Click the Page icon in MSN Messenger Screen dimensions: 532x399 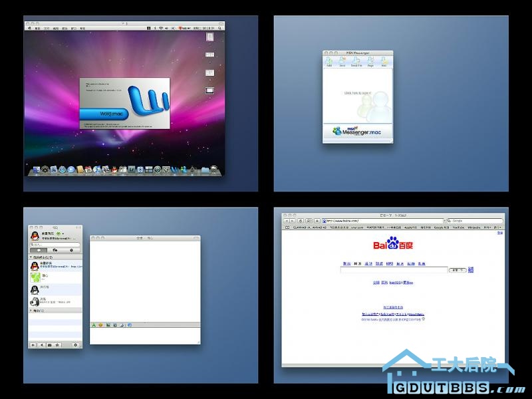pos(370,61)
